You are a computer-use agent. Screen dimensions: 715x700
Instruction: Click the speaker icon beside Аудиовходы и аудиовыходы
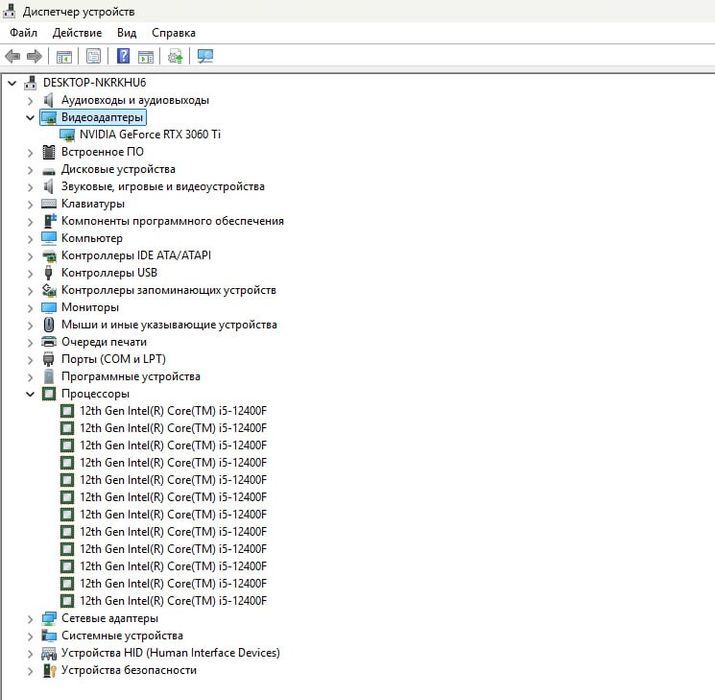(48, 100)
